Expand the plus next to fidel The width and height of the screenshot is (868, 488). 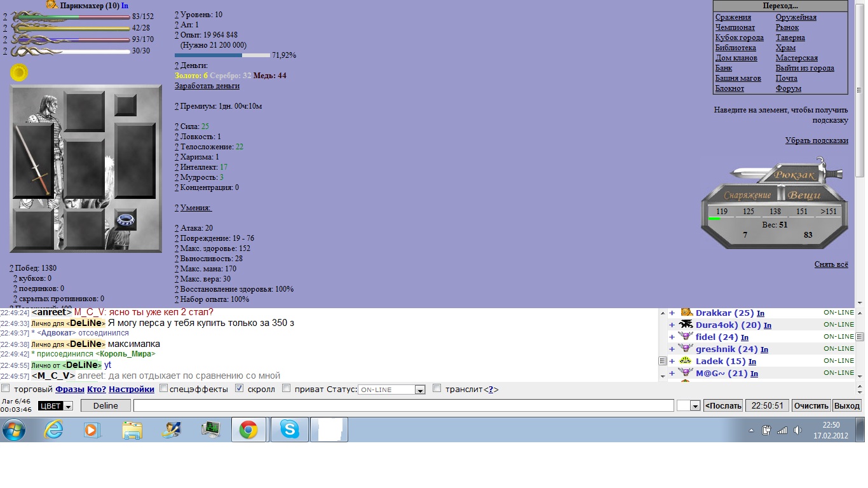point(672,337)
